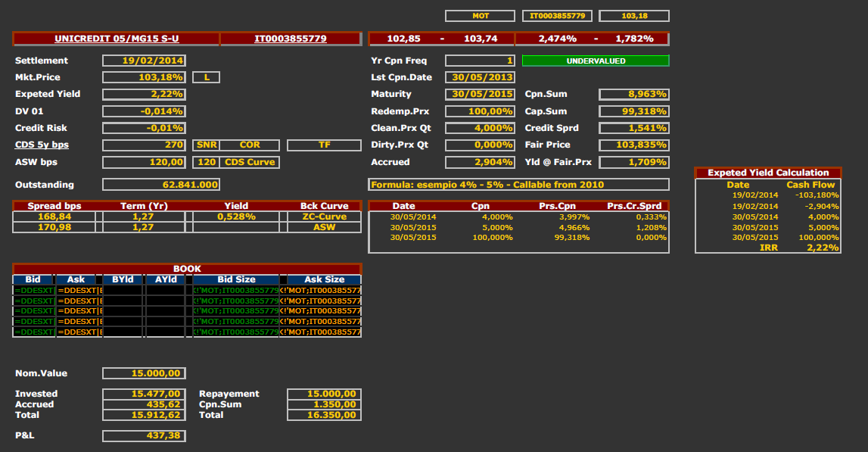868x452 pixels.
Task: Click the Ask Size column header
Action: [x=325, y=279]
